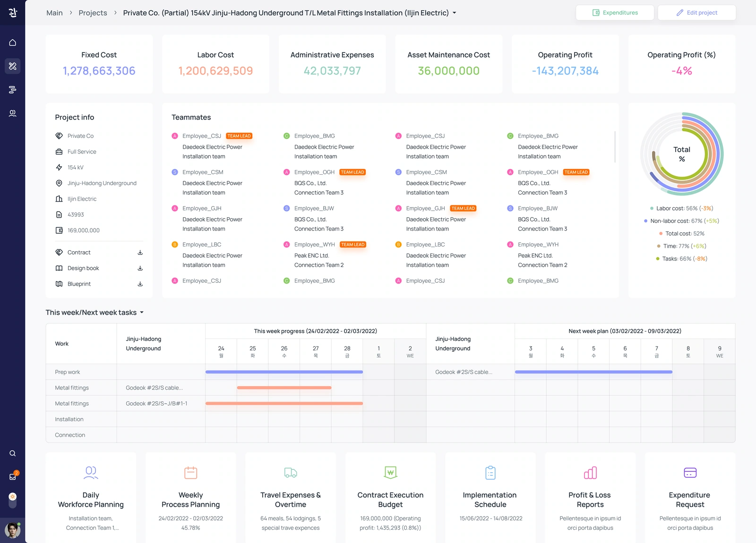The width and height of the screenshot is (756, 543).
Task: Click Asset Maintenance Cost value 36,000,000
Action: (448, 71)
